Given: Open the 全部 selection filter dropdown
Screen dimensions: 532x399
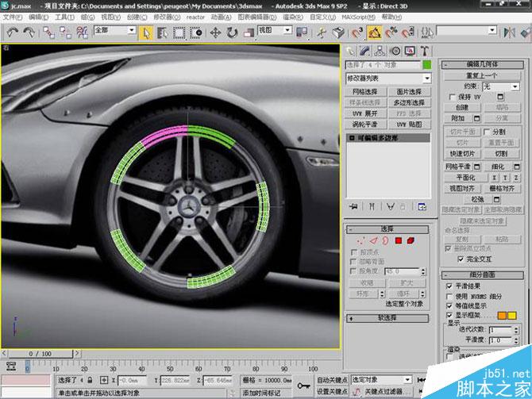Looking at the screenshot, I should tap(114, 30).
